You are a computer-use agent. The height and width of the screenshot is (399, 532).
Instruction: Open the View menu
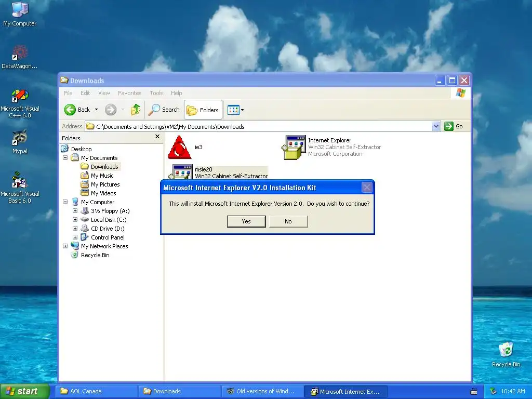(104, 93)
